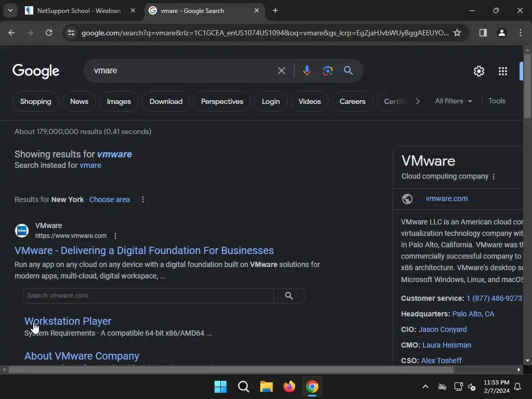Image resolution: width=532 pixels, height=399 pixels.
Task: Click in the Google search field
Action: 183,71
